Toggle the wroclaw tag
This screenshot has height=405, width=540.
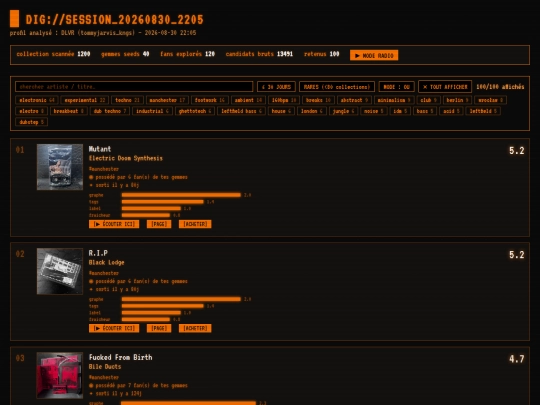point(490,100)
